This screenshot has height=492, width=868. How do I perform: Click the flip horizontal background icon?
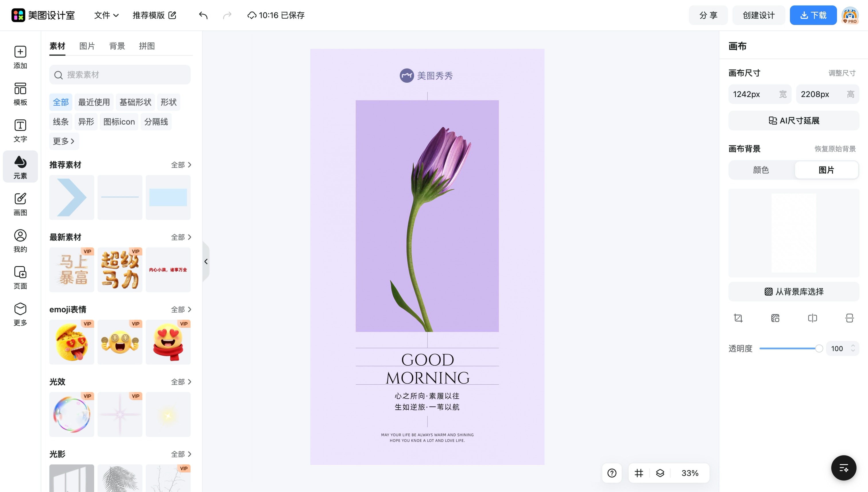tap(812, 318)
